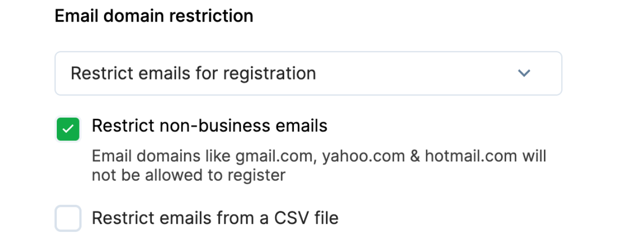Open the Restrict emails for registration dropdown
The height and width of the screenshot is (243, 644).
(x=308, y=73)
